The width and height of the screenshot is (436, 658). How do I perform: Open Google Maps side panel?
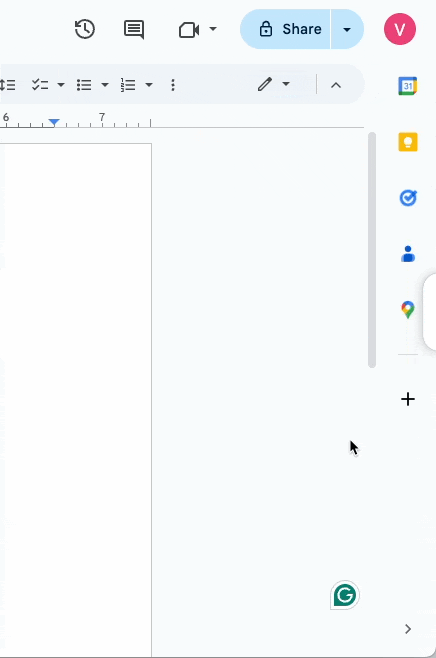coord(408,310)
